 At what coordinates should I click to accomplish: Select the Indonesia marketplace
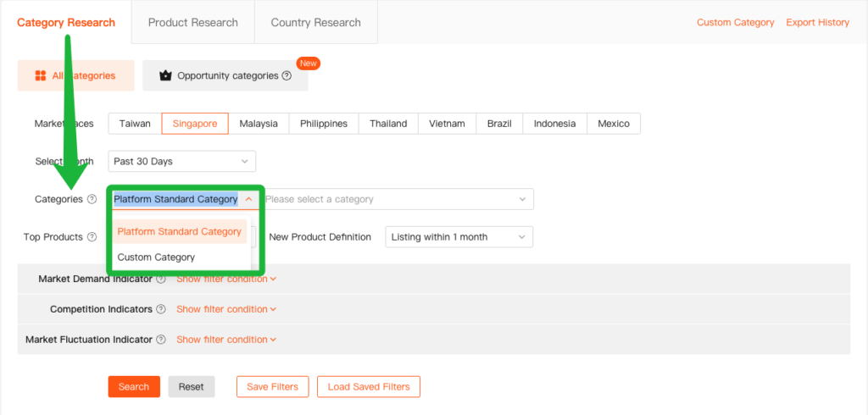coord(554,124)
